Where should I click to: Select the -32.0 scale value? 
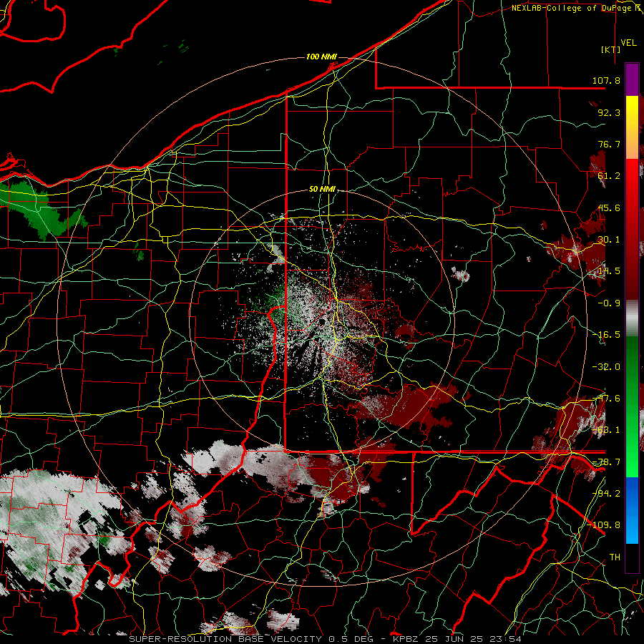click(x=606, y=367)
